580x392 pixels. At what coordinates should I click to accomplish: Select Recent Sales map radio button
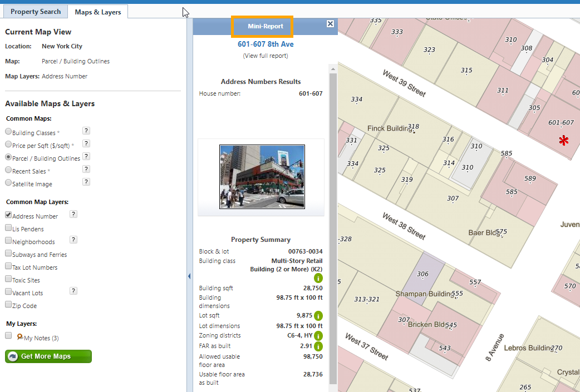[x=8, y=170]
